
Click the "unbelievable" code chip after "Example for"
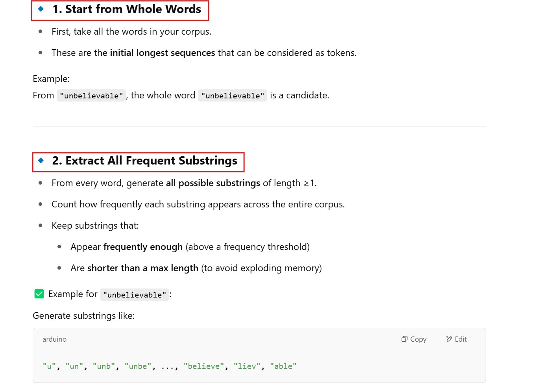tap(135, 295)
